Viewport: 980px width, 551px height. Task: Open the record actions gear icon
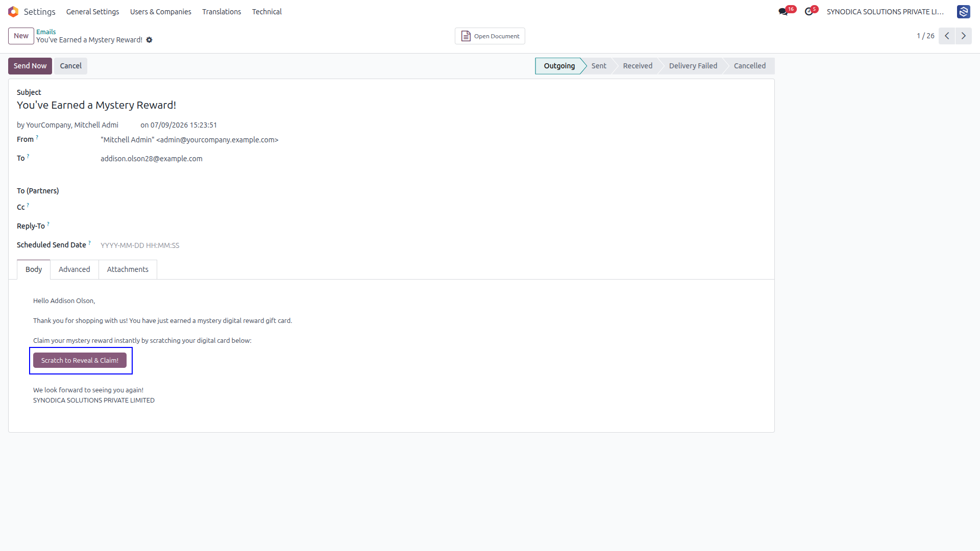(149, 40)
